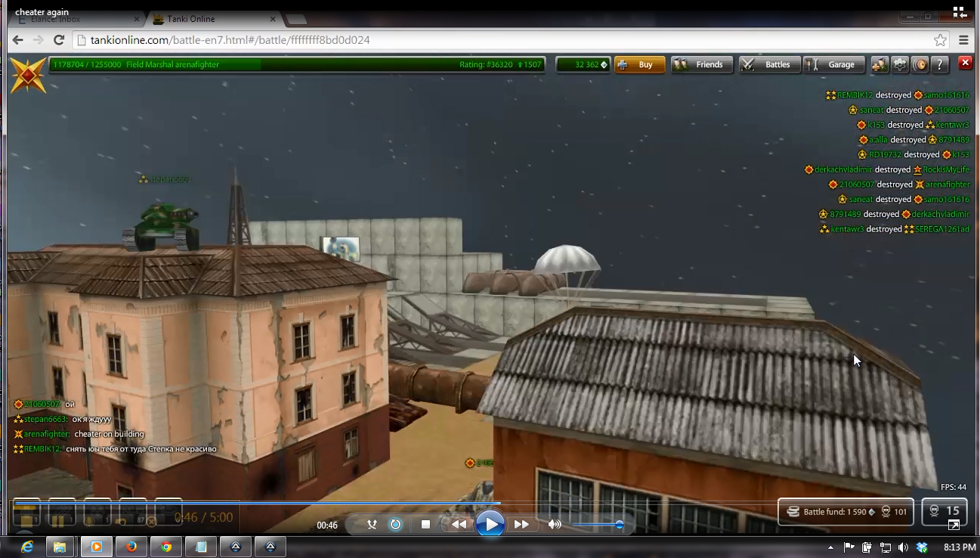The image size is (980, 558).
Task: Mute the media player speaker icon
Action: click(x=555, y=525)
